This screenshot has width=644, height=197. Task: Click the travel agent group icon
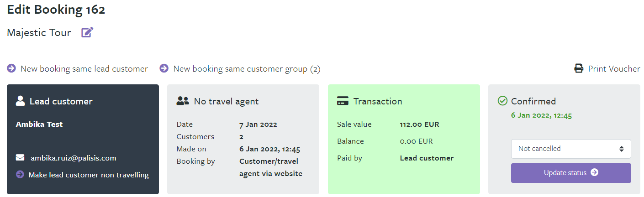183,101
